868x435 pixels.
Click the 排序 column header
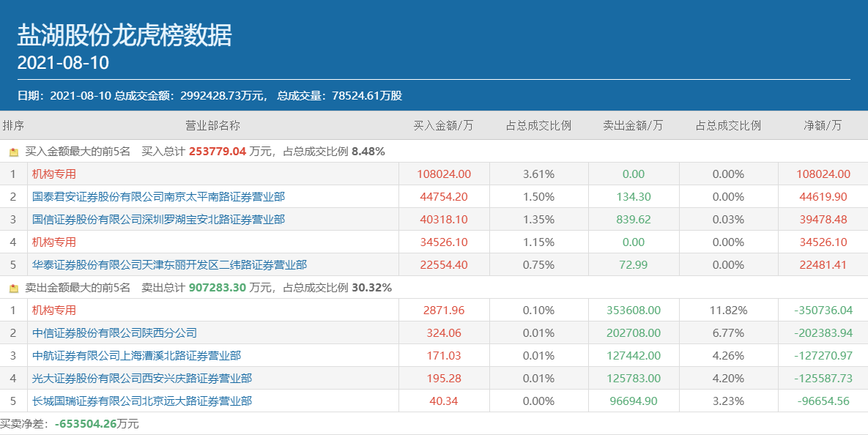tap(13, 126)
